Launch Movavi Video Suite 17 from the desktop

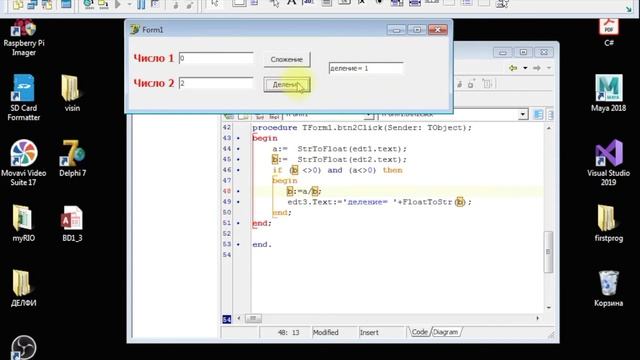click(x=24, y=163)
